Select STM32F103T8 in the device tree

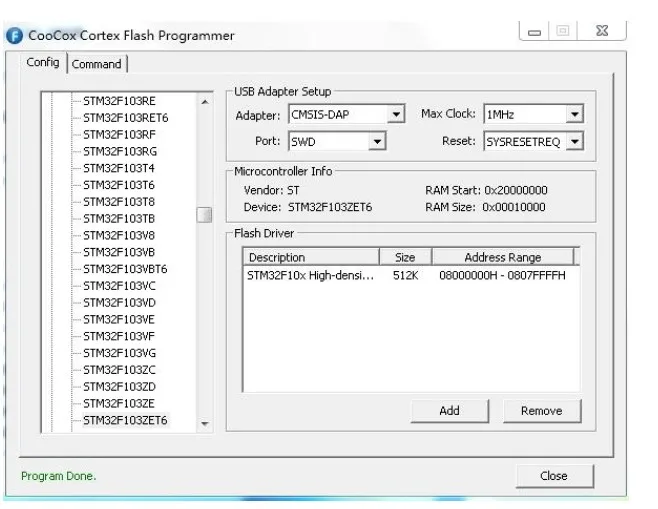point(119,202)
